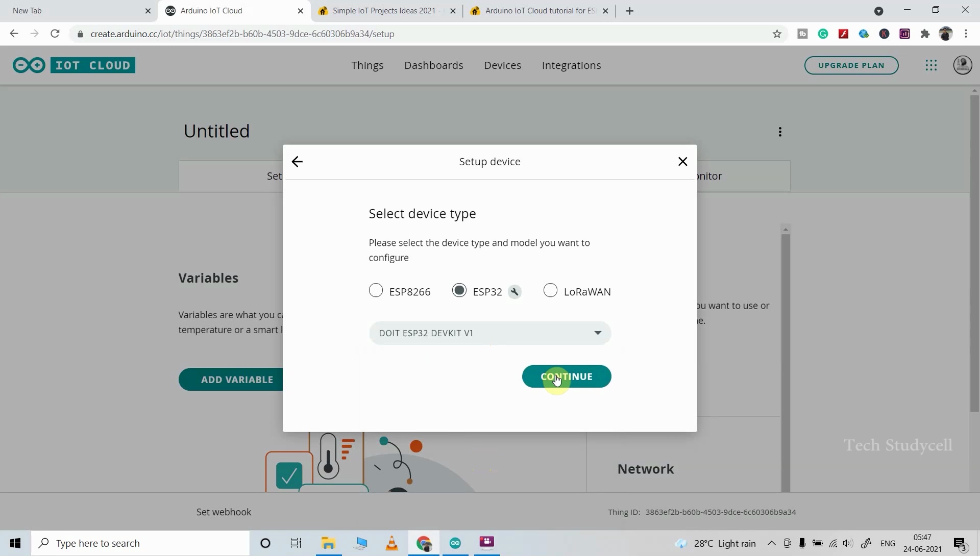Open Cortana circle icon in taskbar
Screen dimensions: 980x556
pos(265,543)
